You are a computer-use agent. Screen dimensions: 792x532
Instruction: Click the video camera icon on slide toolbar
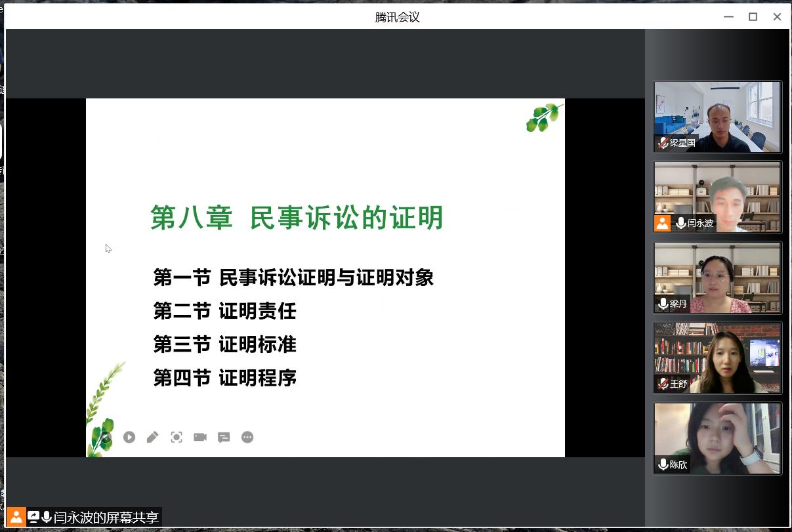[x=200, y=437]
